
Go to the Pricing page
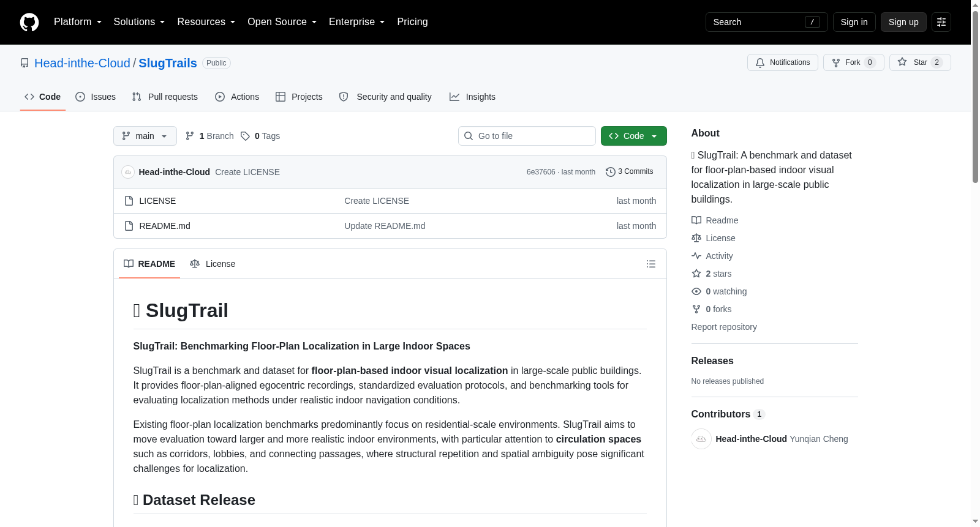pyautogui.click(x=412, y=22)
